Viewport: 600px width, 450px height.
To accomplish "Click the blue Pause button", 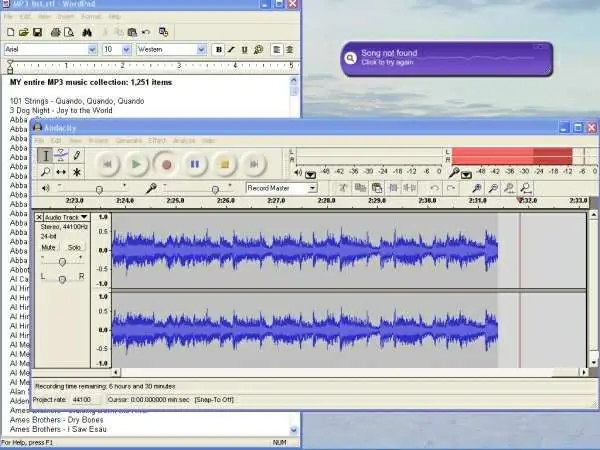I will pyautogui.click(x=195, y=164).
